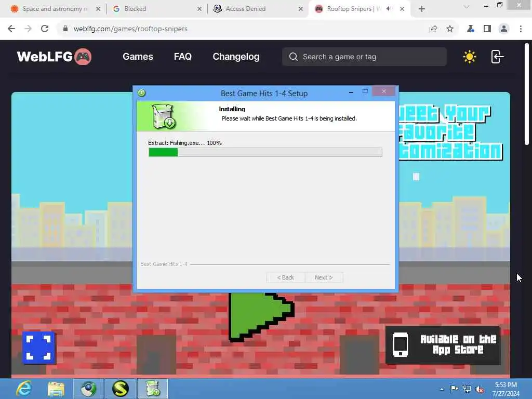The height and width of the screenshot is (399, 532).
Task: Open the Changelog nav link
Action: pyautogui.click(x=236, y=57)
